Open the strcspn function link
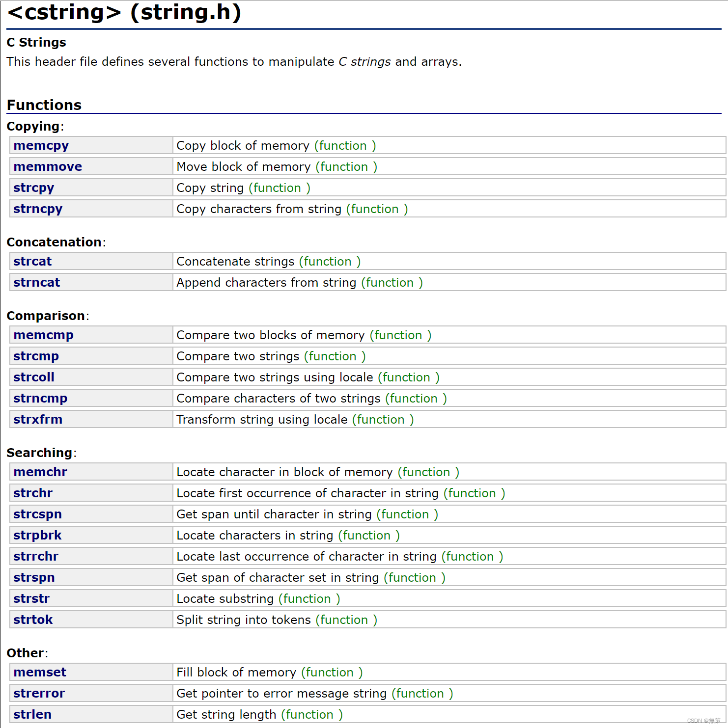728x728 pixels. pos(38,514)
